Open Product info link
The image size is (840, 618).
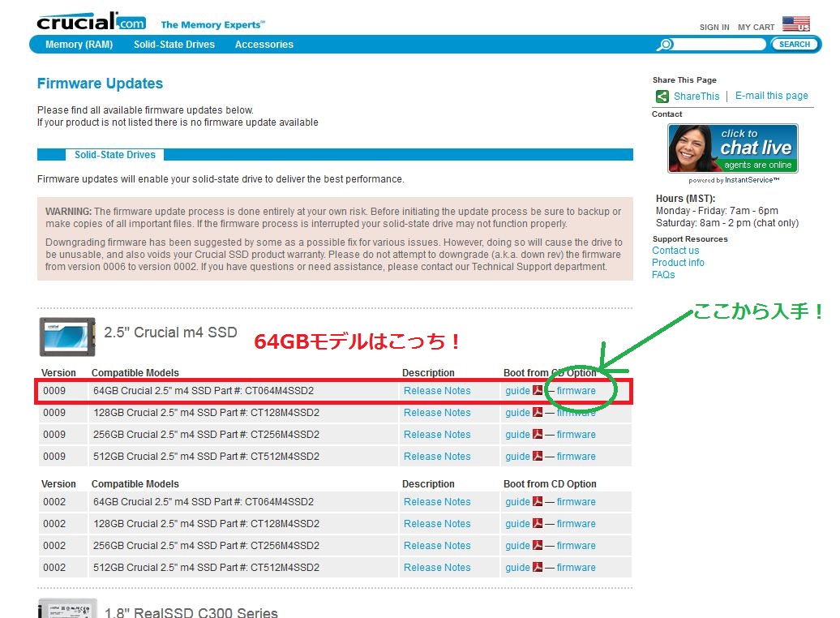coord(678,263)
